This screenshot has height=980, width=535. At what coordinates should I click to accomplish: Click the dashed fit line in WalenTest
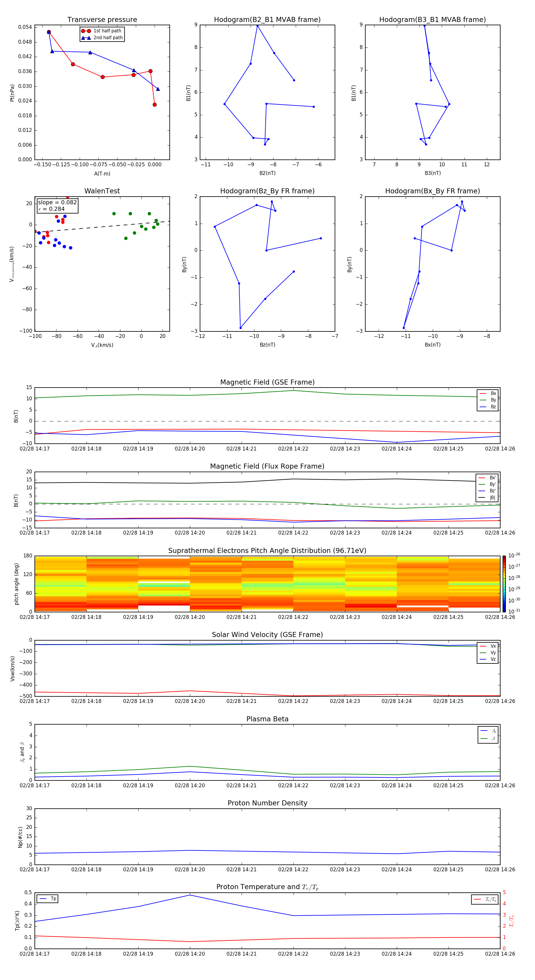tap(102, 227)
